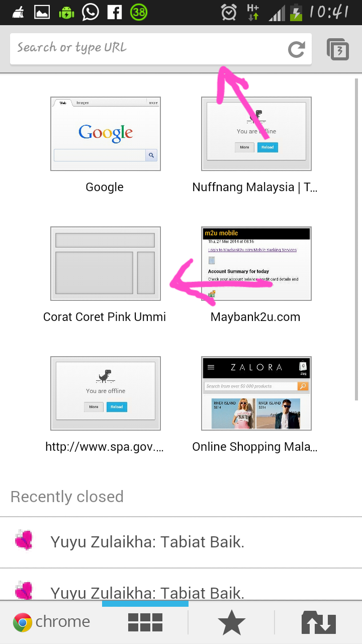The height and width of the screenshot is (644, 362).
Task: Tap the Facebook notification icon
Action: pyautogui.click(x=115, y=12)
